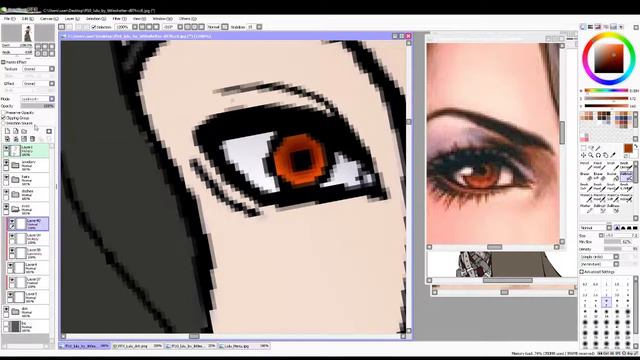This screenshot has width=640, height=360.
Task: Select the rotate view tool
Action: [x=598, y=155]
